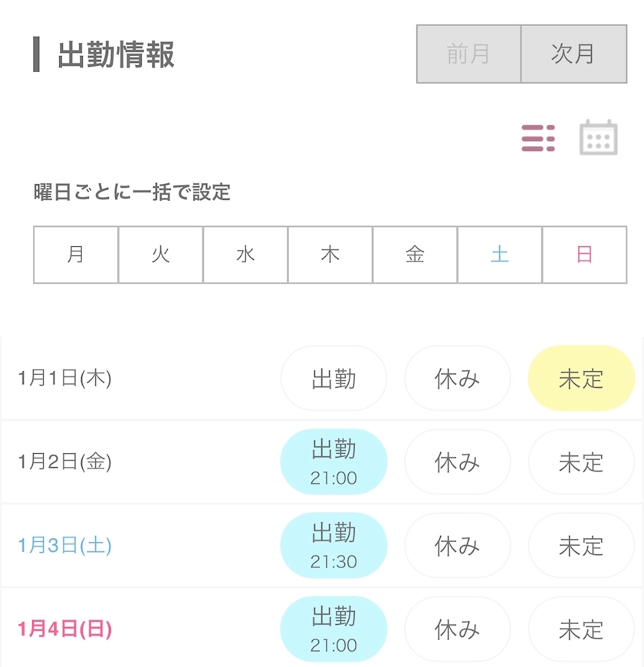Select Tuesday (火) for bulk setting
The image size is (644, 667).
[160, 255]
